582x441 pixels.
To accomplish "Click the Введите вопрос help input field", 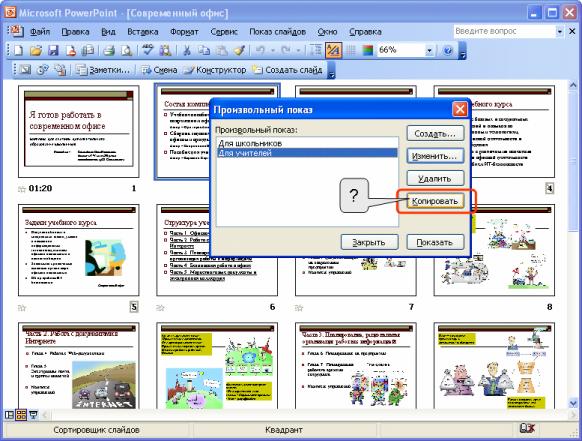I will (x=504, y=32).
